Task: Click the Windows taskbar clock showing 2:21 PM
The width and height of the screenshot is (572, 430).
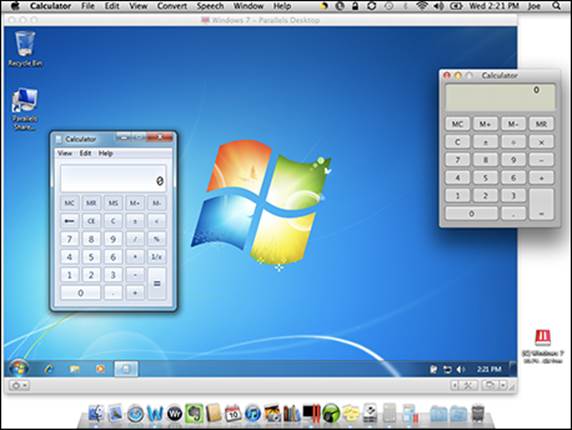Action: click(489, 370)
